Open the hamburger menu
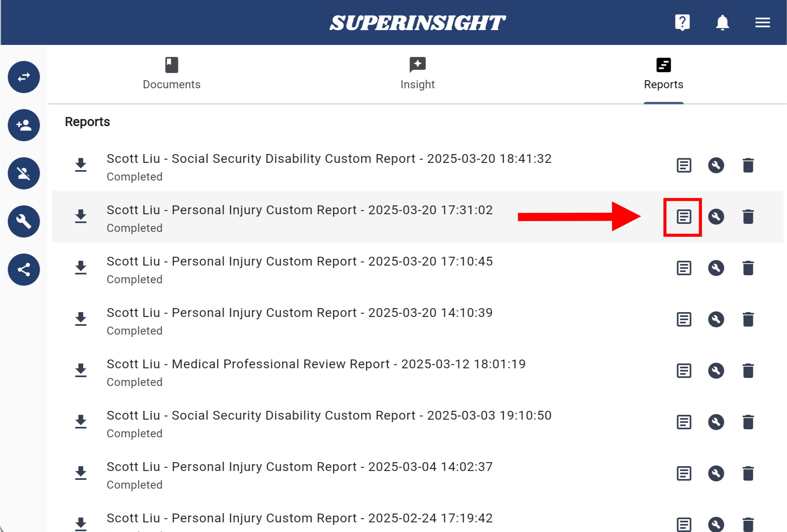Viewport: 787px width, 532px height. [x=762, y=22]
